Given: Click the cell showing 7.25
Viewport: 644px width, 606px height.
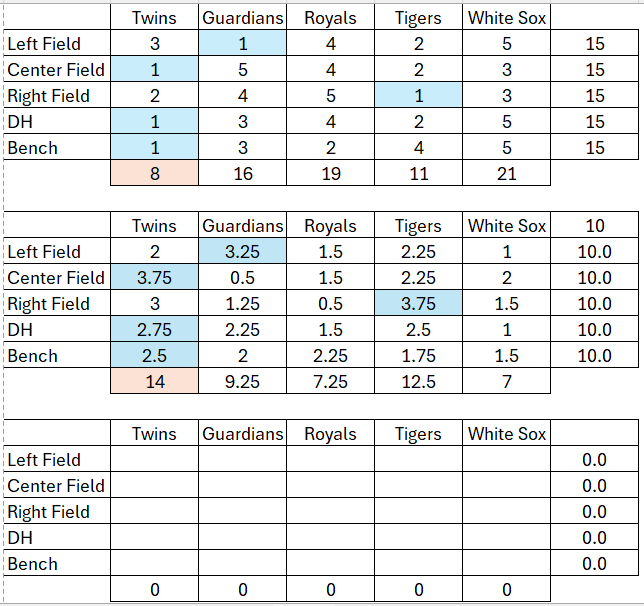Looking at the screenshot, I should 331,382.
